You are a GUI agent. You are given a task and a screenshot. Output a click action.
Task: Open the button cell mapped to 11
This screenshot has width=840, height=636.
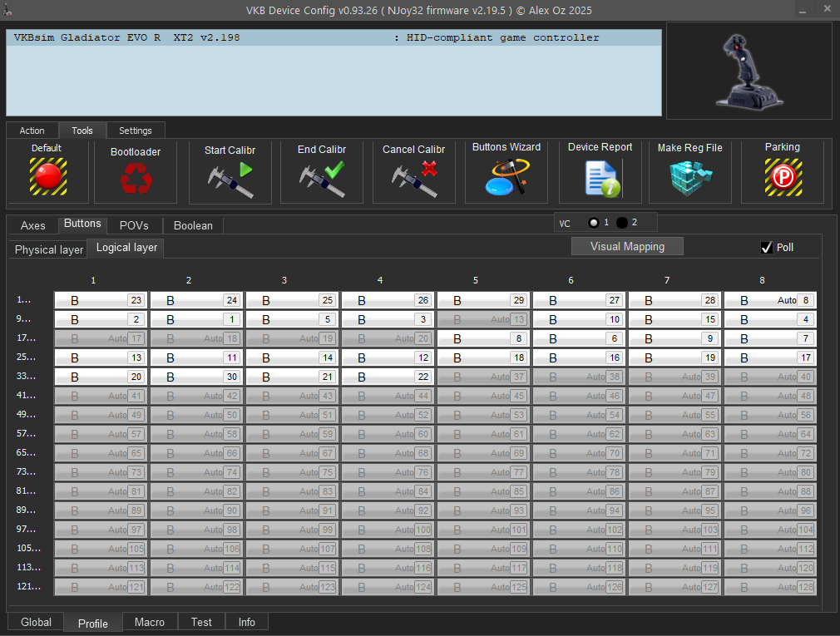[196, 357]
